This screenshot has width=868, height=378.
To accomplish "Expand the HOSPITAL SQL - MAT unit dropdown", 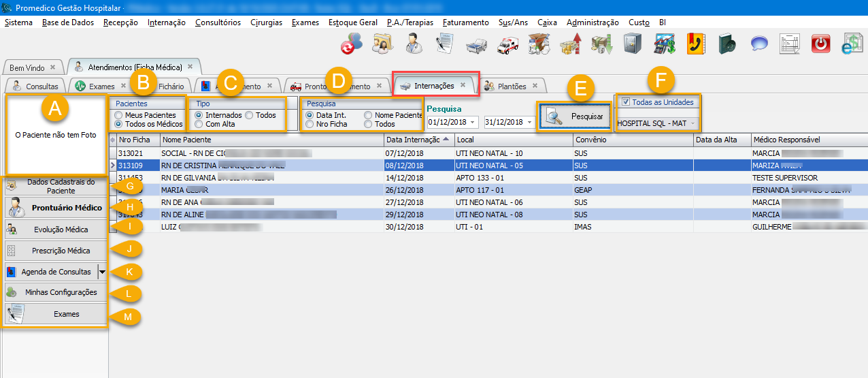I will click(x=692, y=124).
